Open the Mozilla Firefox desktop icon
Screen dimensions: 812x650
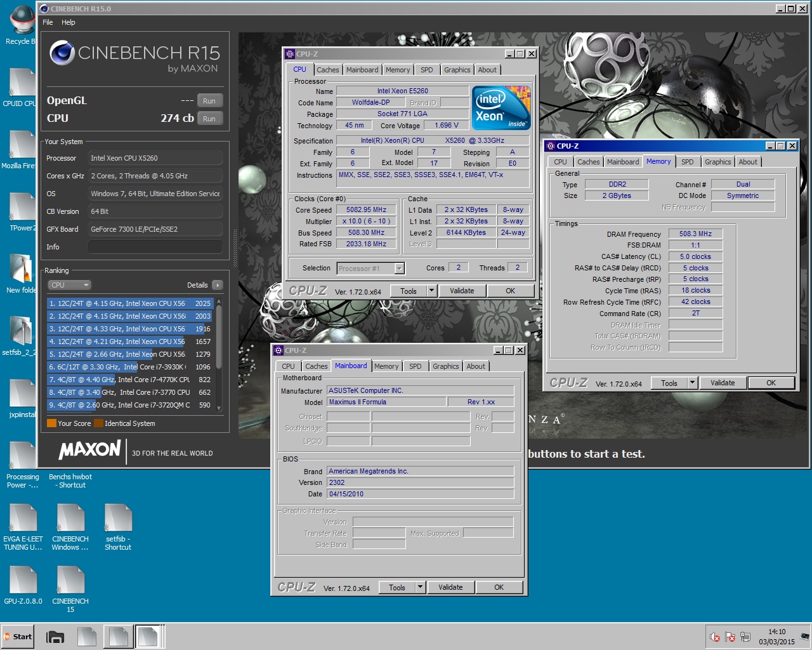(x=19, y=150)
